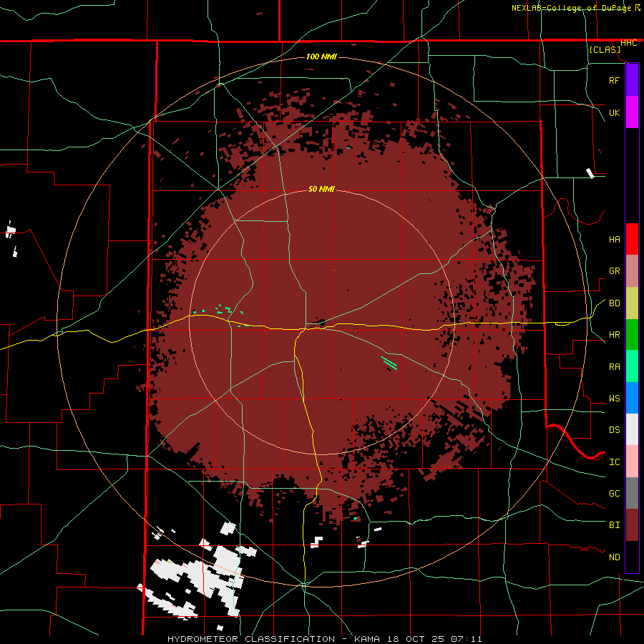Click the mint green RA legend swatch
Screen dimensions: 644x644
tap(632, 366)
